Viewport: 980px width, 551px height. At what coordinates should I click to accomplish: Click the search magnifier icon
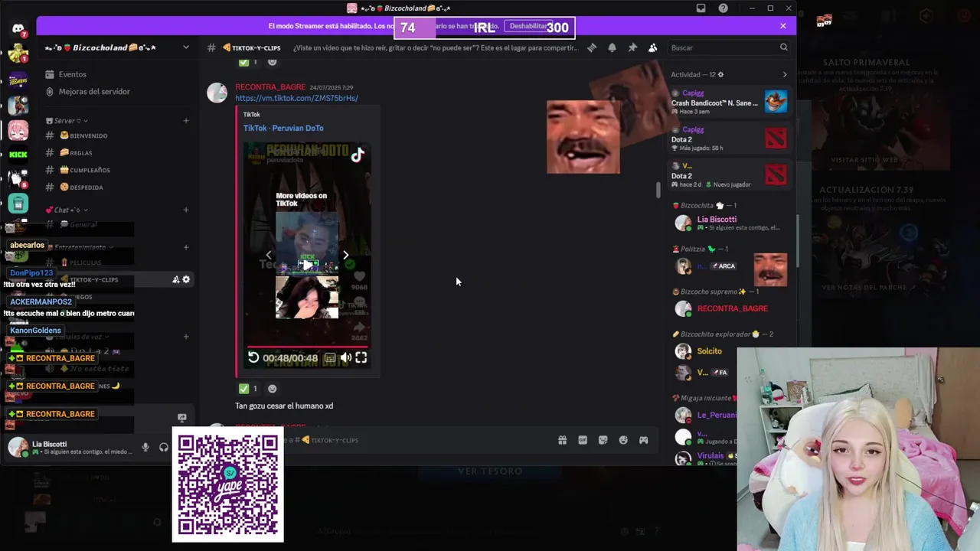[x=783, y=47]
